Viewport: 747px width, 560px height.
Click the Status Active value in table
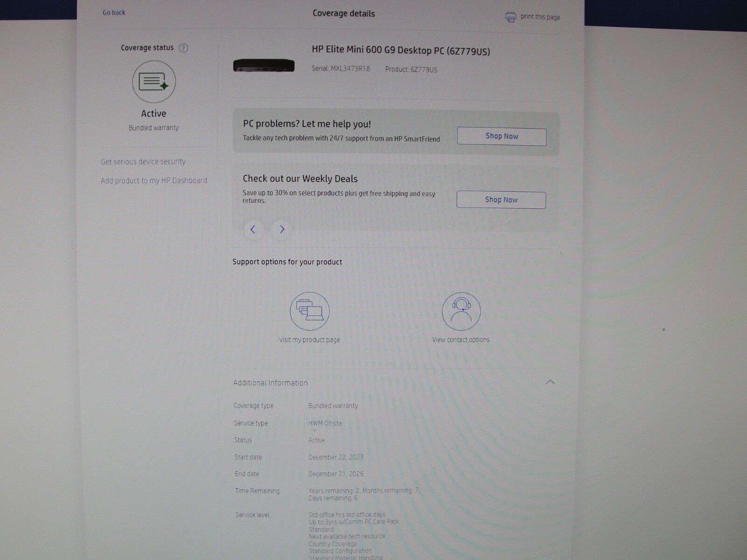pos(317,440)
